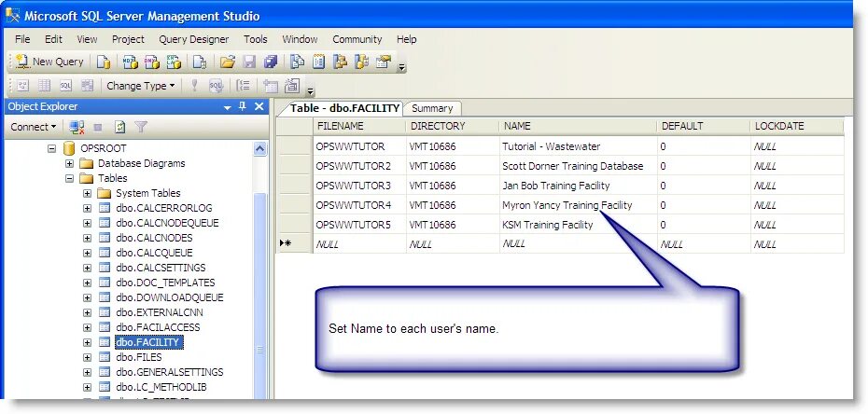Open the Edit menu
Screen dimensions: 868x414
tap(54, 39)
